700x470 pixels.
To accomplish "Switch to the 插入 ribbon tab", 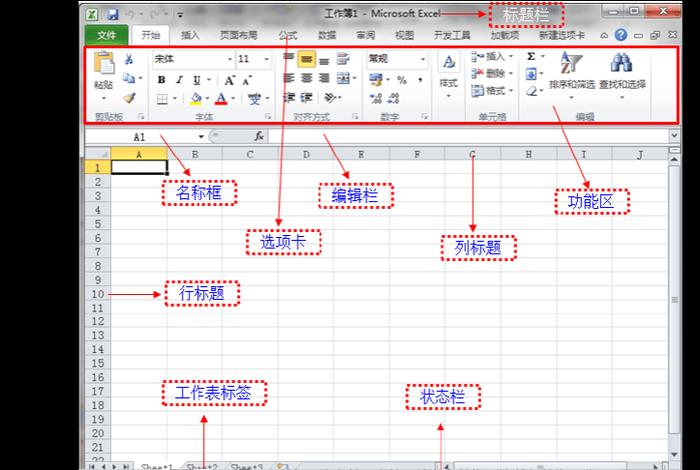I will pyautogui.click(x=190, y=35).
